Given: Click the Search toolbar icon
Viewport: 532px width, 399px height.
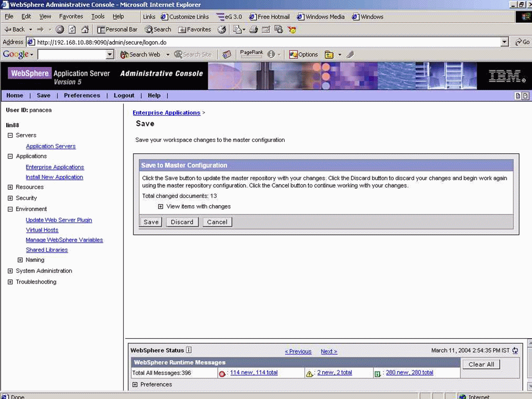Looking at the screenshot, I should (x=158, y=30).
